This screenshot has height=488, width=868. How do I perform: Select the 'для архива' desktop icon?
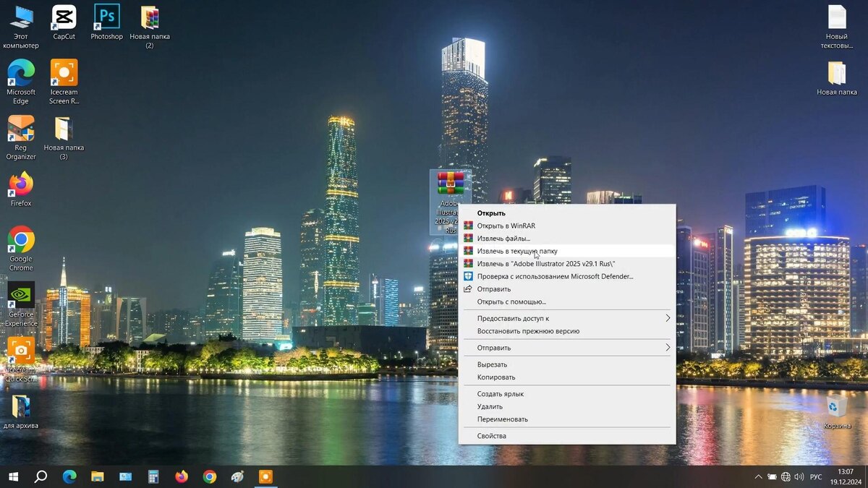(21, 411)
